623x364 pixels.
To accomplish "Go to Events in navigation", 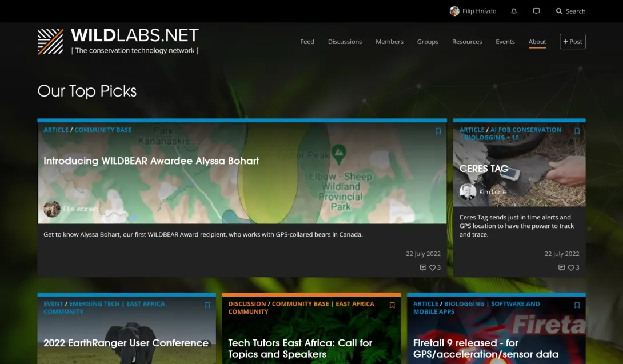I will click(505, 42).
